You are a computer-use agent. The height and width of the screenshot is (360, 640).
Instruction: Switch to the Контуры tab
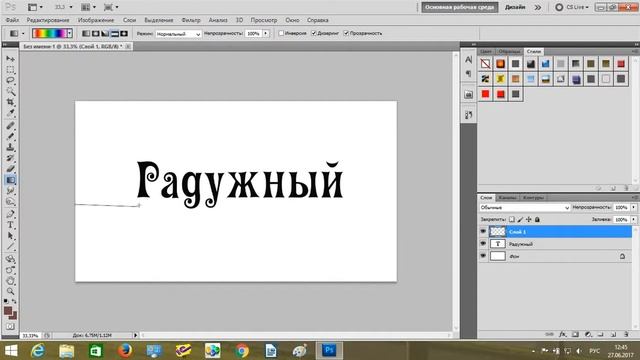(x=533, y=198)
